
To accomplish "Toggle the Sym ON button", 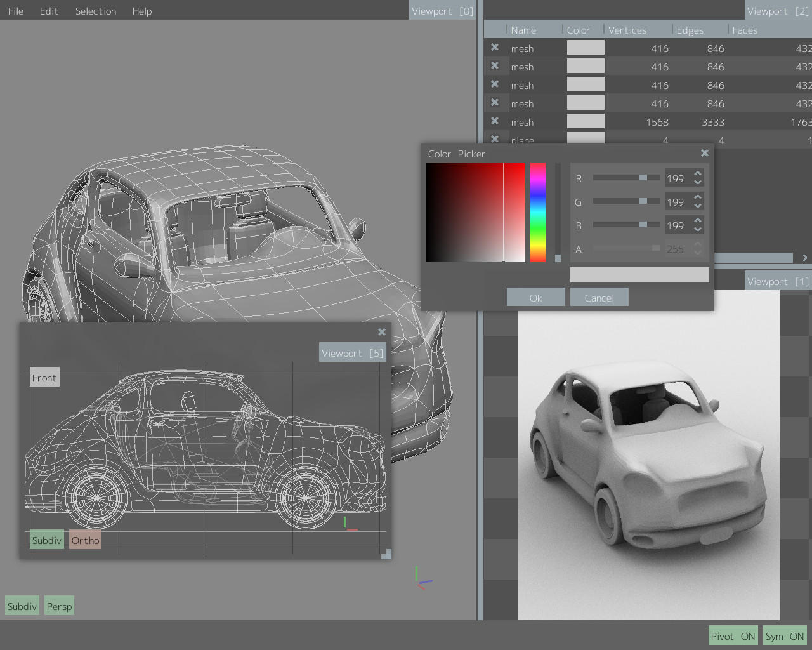I will [785, 636].
